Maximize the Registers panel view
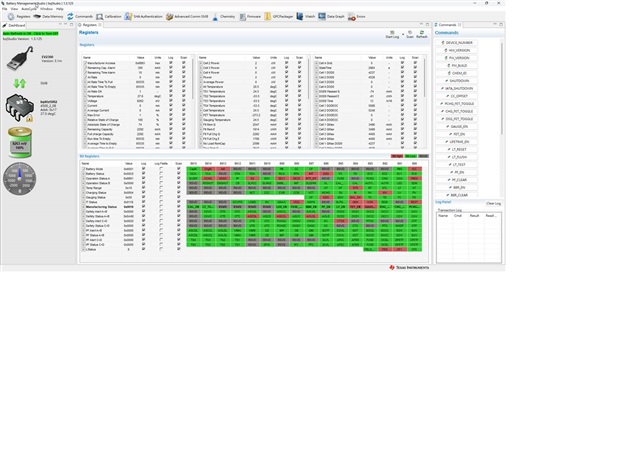Image resolution: width=640 pixels, height=466 pixels. click(427, 24)
